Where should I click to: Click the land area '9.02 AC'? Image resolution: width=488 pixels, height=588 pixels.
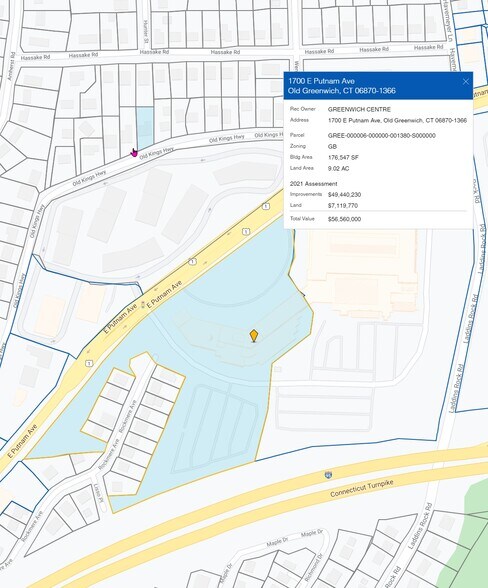[338, 168]
